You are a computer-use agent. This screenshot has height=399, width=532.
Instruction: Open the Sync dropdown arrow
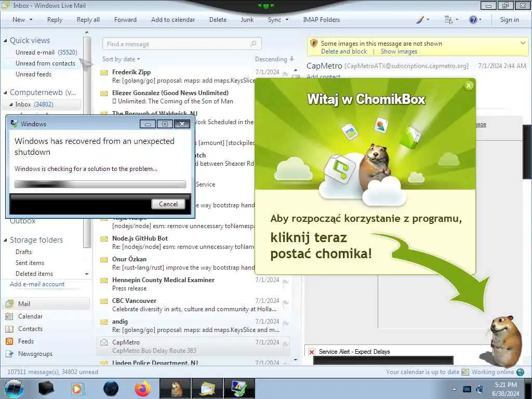287,20
